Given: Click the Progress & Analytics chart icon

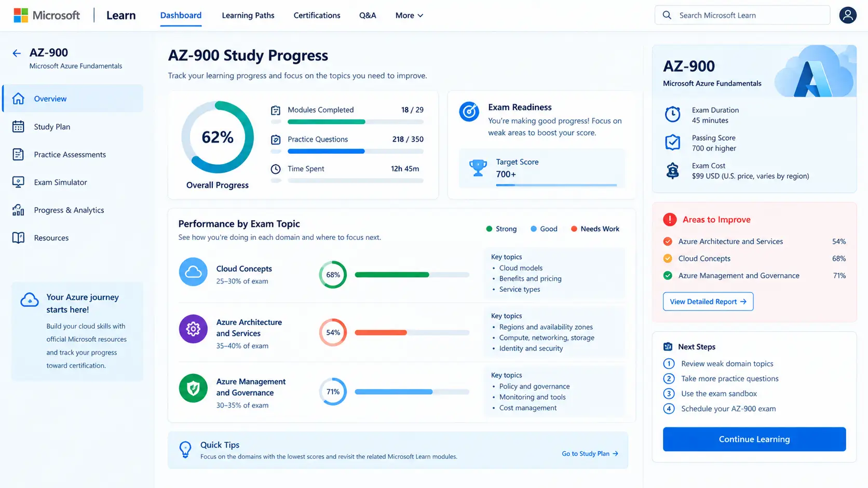Looking at the screenshot, I should tap(18, 210).
